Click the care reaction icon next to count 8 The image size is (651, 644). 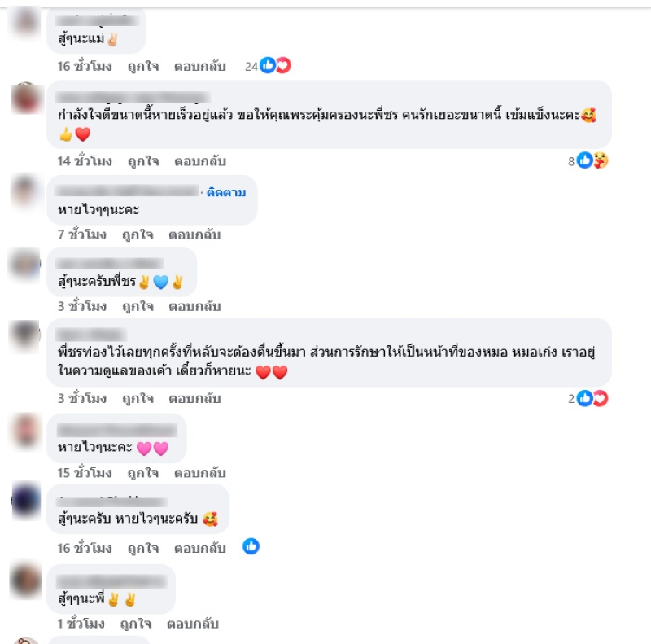(x=601, y=160)
